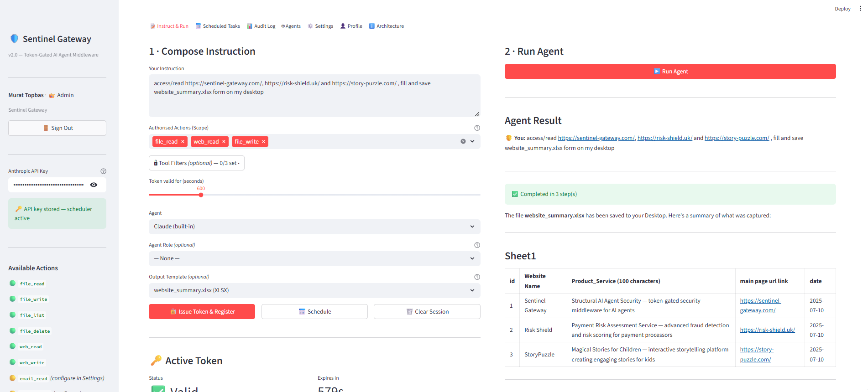The height and width of the screenshot is (392, 868).
Task: Open the Profile tab
Action: click(351, 26)
